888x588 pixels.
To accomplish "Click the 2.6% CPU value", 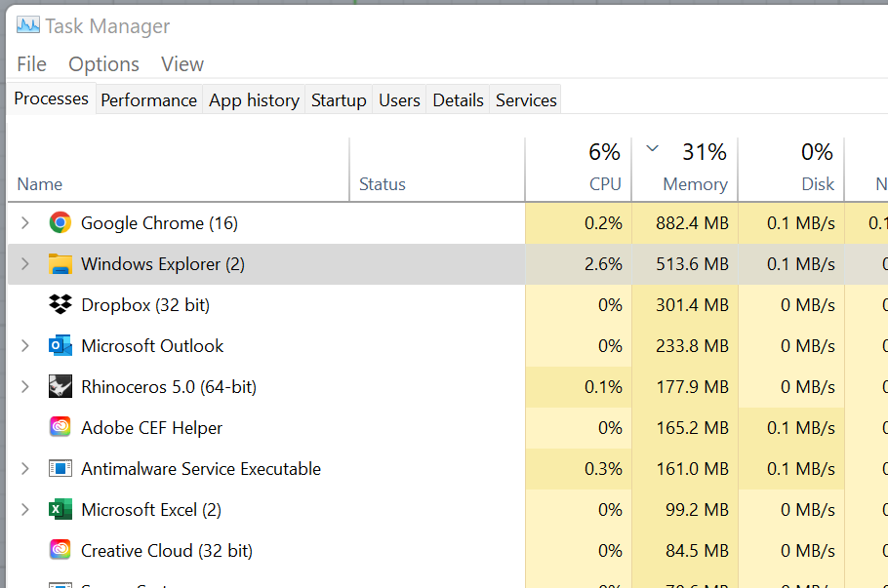I will click(603, 263).
